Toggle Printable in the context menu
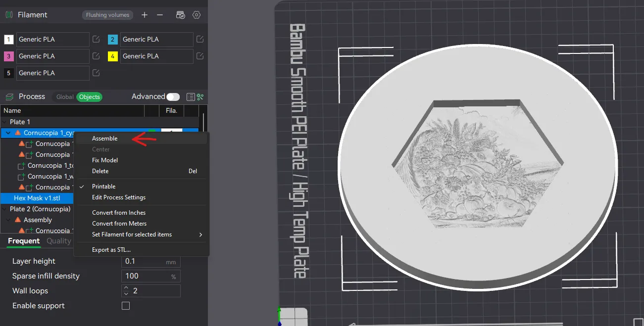The width and height of the screenshot is (644, 326). point(141,186)
